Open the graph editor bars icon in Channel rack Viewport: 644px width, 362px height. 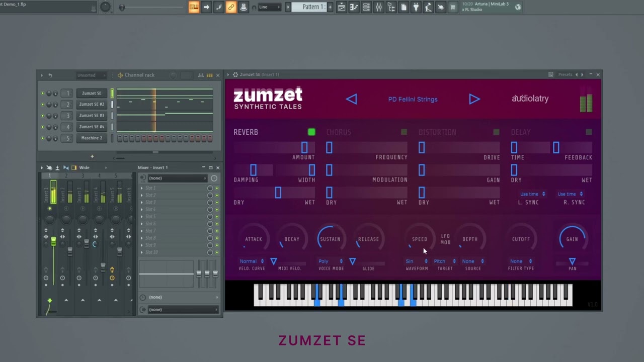click(x=201, y=75)
